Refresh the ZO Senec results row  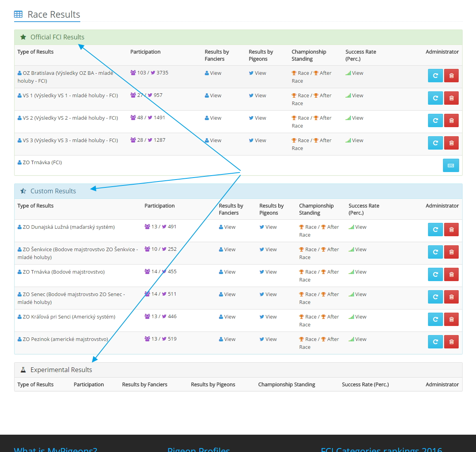click(435, 297)
